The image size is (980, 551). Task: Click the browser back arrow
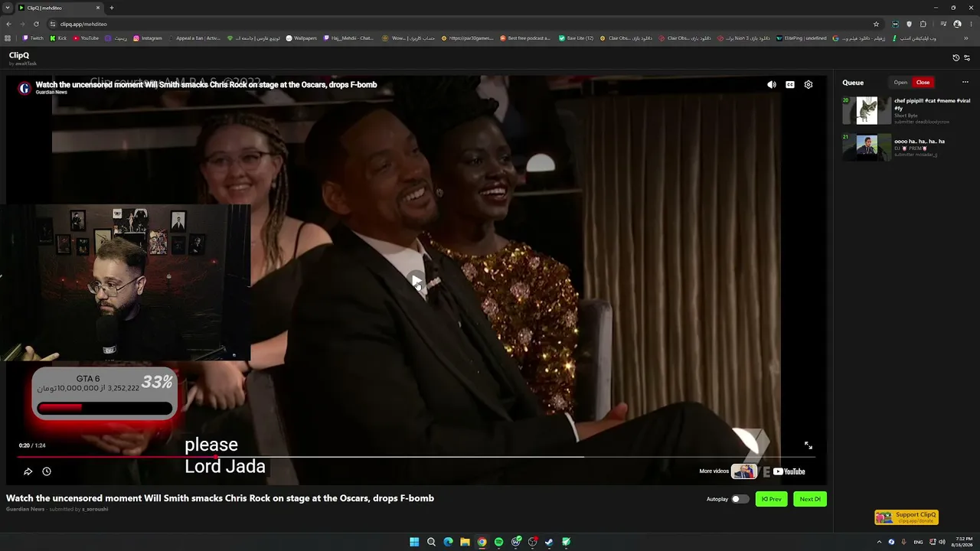click(x=8, y=24)
